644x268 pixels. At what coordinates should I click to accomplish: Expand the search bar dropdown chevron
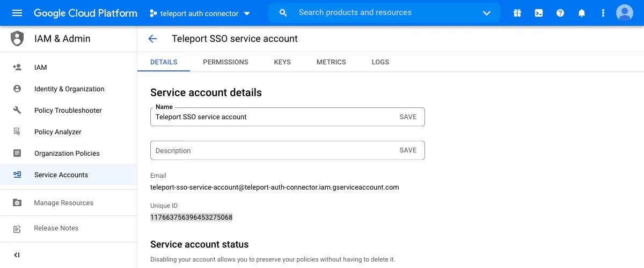[487, 13]
